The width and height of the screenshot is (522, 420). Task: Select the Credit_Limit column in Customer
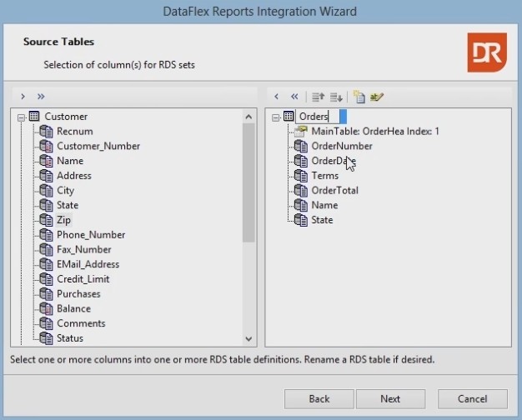click(x=83, y=279)
